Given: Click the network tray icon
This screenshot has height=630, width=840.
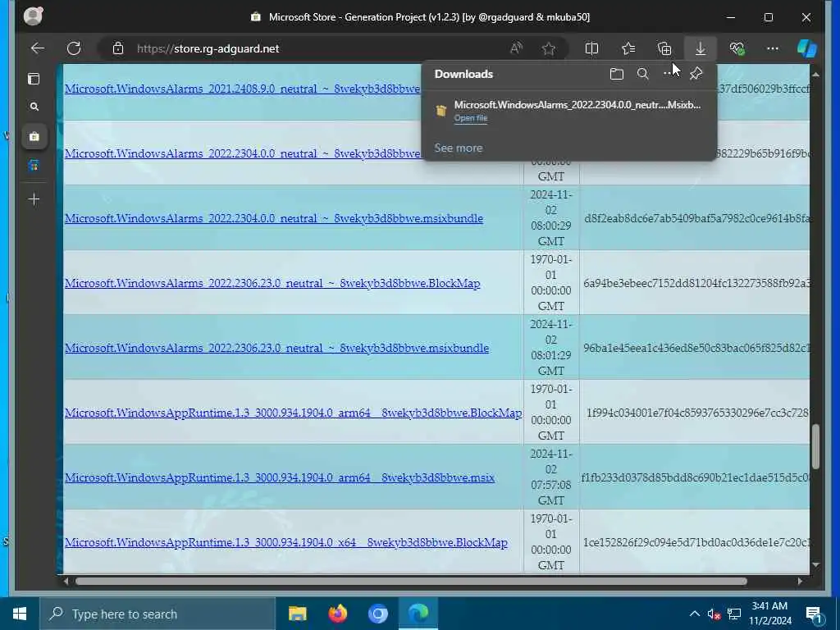Looking at the screenshot, I should pos(734,614).
